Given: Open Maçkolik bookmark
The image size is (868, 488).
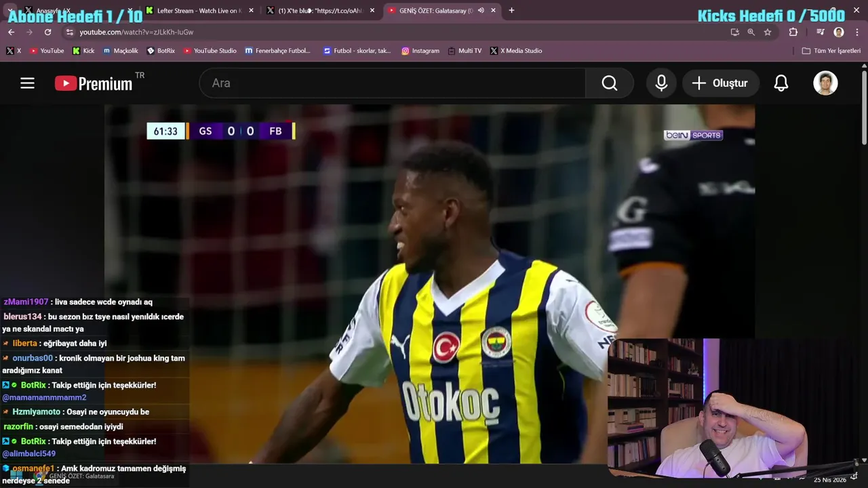Looking at the screenshot, I should [120, 51].
